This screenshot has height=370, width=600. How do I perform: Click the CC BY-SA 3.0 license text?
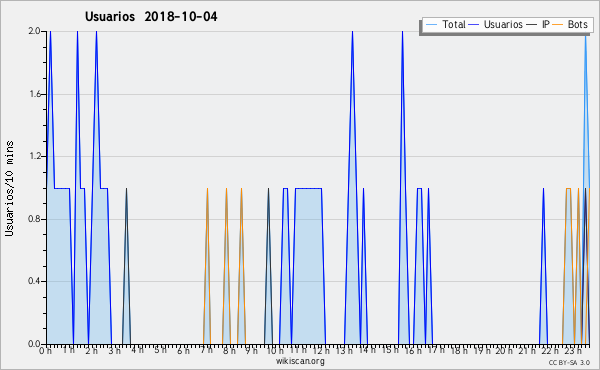pos(569,362)
